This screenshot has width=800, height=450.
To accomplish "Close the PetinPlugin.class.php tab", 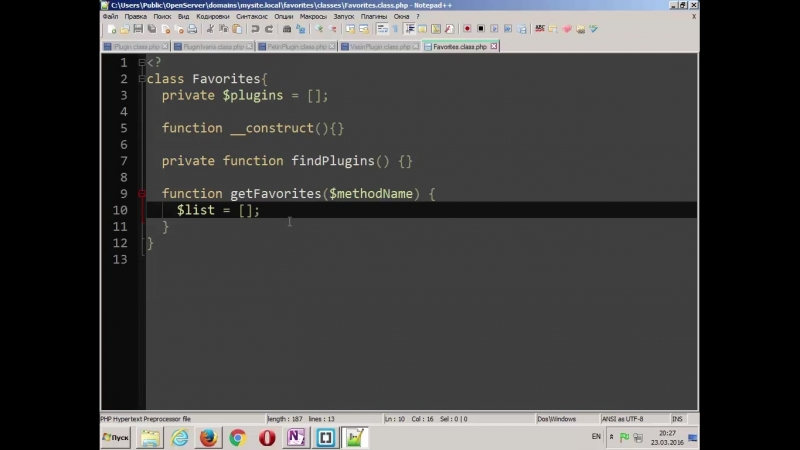I will coord(332,46).
